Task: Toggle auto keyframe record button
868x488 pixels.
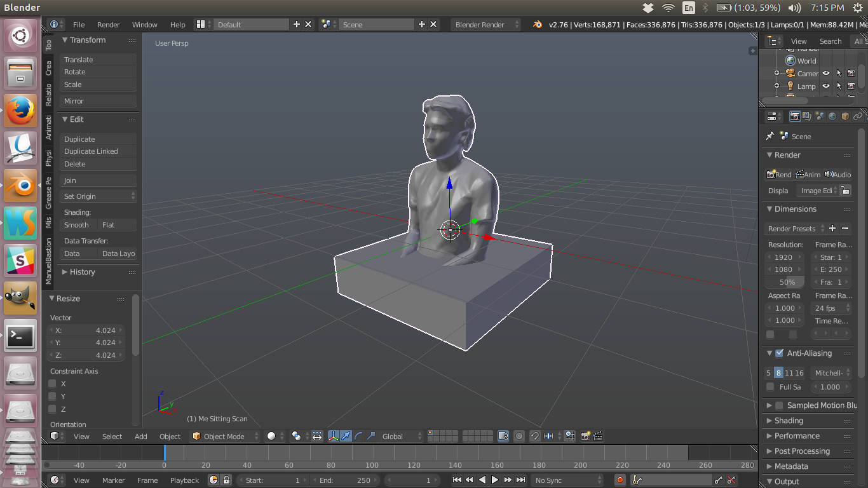Action: 620,480
